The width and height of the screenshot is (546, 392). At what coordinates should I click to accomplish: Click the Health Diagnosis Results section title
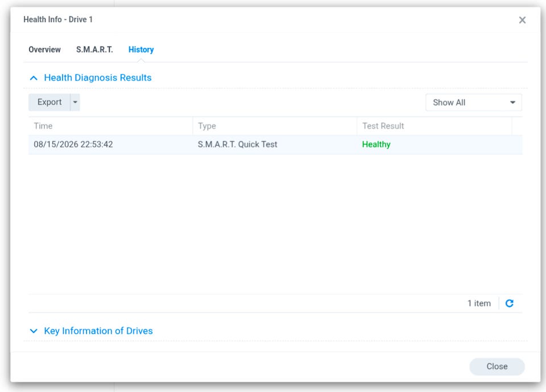pyautogui.click(x=98, y=78)
